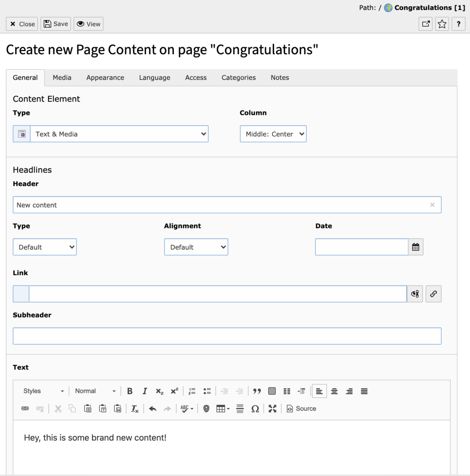This screenshot has width=470, height=476.
Task: Toggle Source code view in editor
Action: [301, 408]
